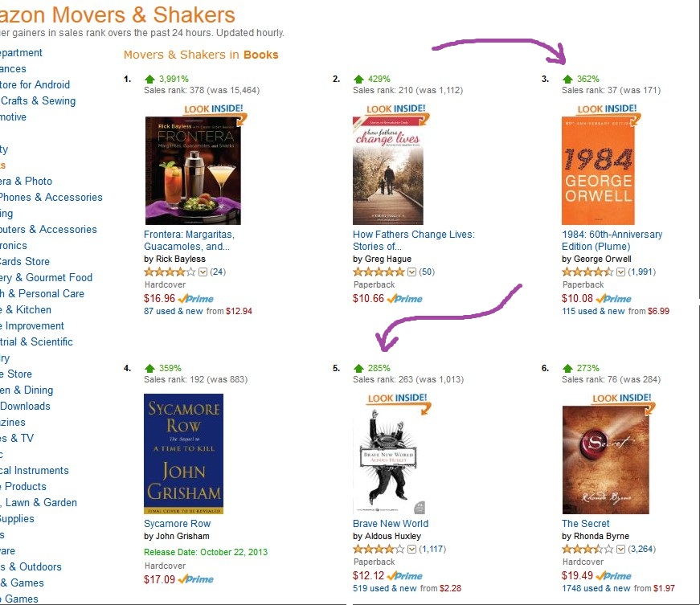Open rating breakdown dropdown for Brave New World
This screenshot has width=700, height=605.
pyautogui.click(x=412, y=550)
